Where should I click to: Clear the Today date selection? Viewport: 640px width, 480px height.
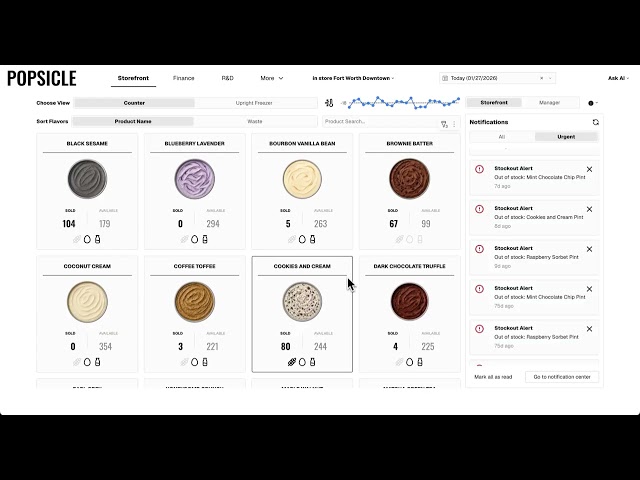coord(542,78)
